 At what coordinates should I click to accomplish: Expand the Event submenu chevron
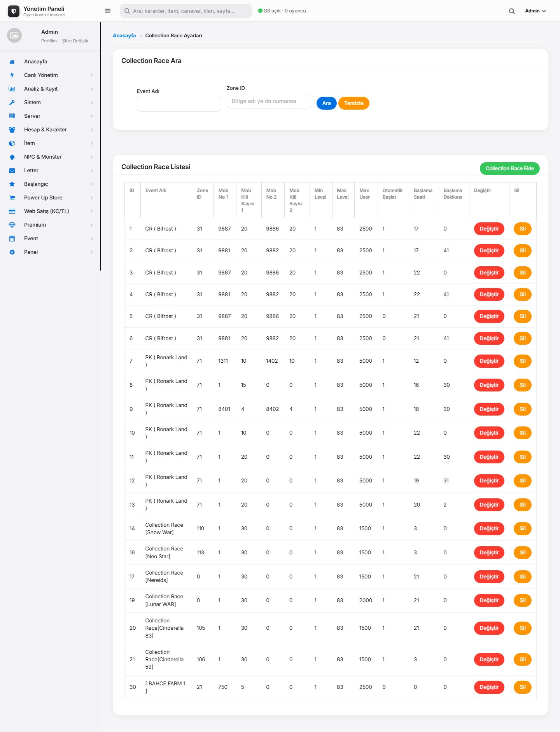click(x=92, y=239)
